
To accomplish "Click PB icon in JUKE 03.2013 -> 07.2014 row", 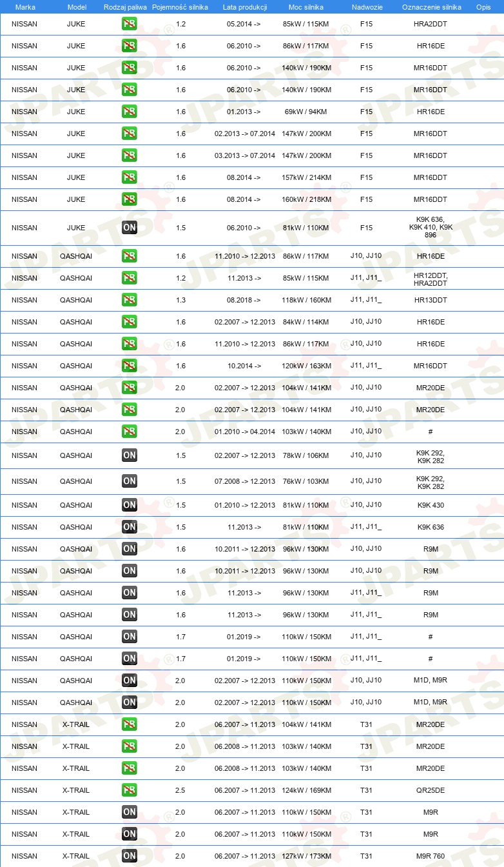I will tap(130, 155).
